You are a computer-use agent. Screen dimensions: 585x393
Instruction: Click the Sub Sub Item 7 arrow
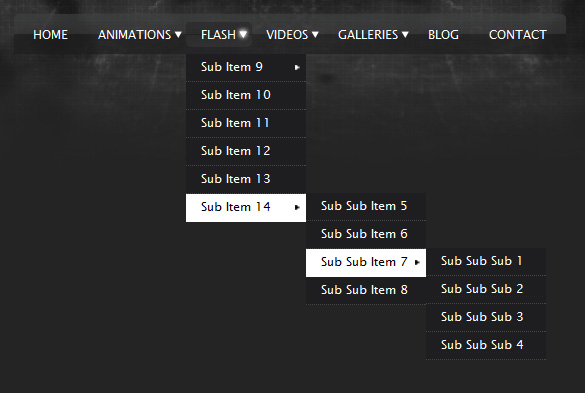point(417,262)
